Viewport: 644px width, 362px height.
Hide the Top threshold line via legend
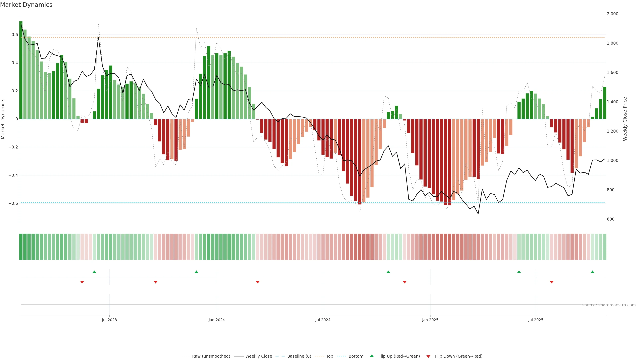click(x=330, y=356)
